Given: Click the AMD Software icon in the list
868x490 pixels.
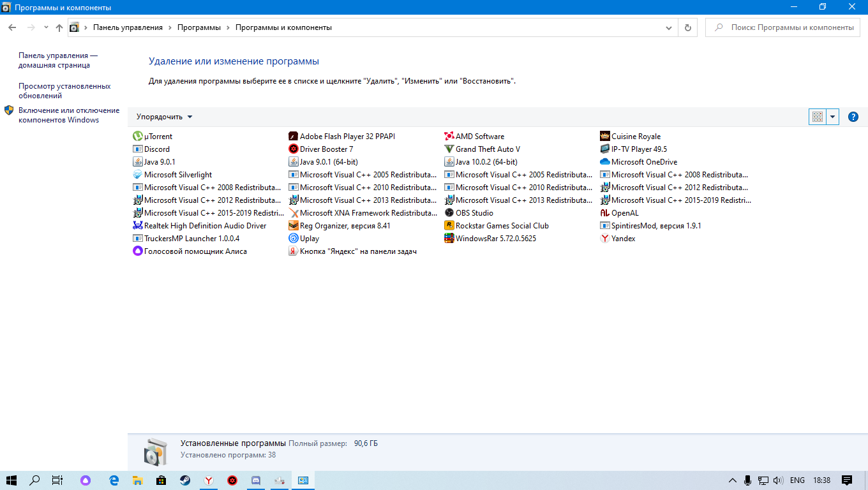Looking at the screenshot, I should (449, 136).
